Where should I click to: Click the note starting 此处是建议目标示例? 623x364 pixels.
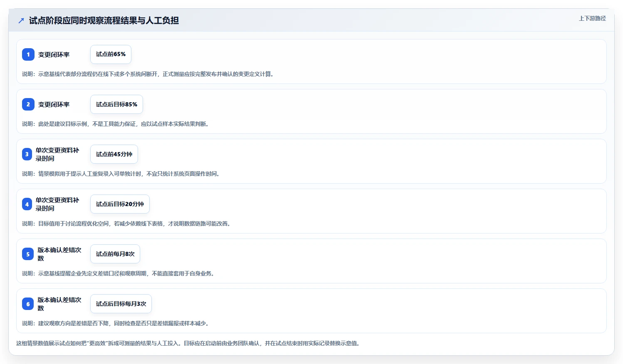pyautogui.click(x=115, y=124)
